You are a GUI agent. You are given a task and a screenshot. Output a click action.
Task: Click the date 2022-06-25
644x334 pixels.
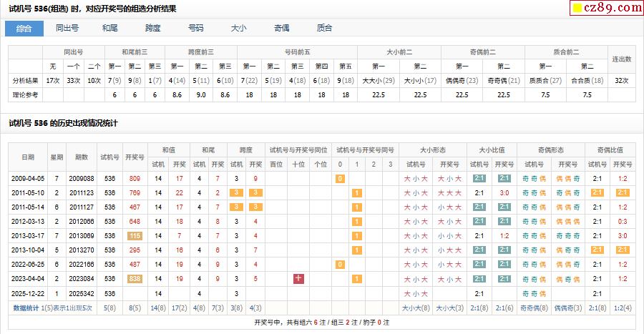click(27, 264)
